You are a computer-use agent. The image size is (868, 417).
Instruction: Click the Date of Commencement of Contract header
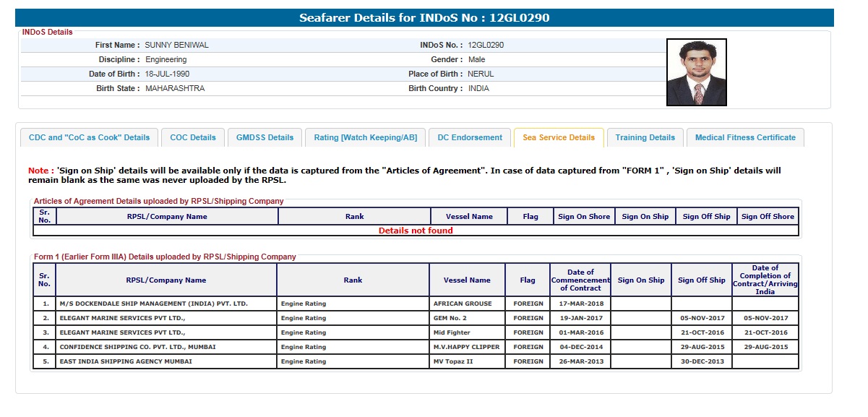(580, 280)
